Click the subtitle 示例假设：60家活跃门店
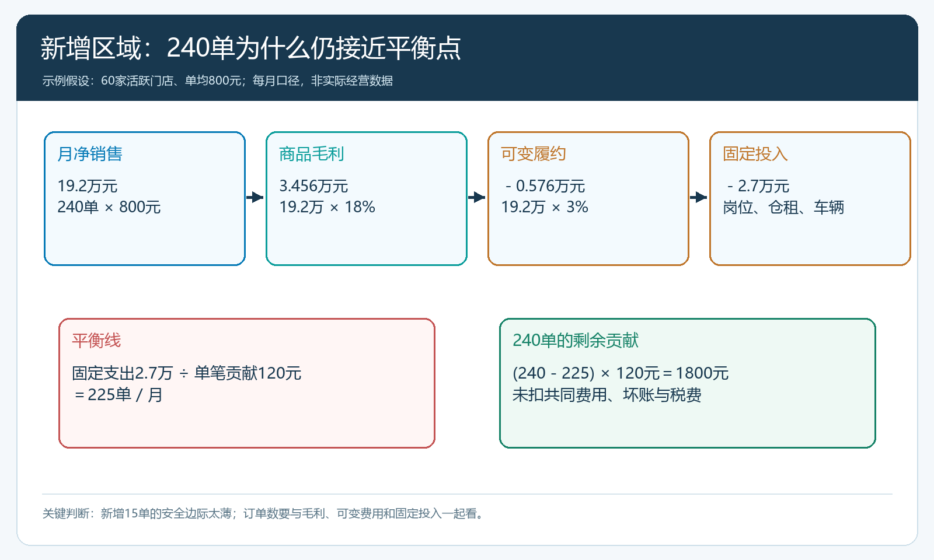Viewport: 934px width, 560px height. click(x=217, y=80)
